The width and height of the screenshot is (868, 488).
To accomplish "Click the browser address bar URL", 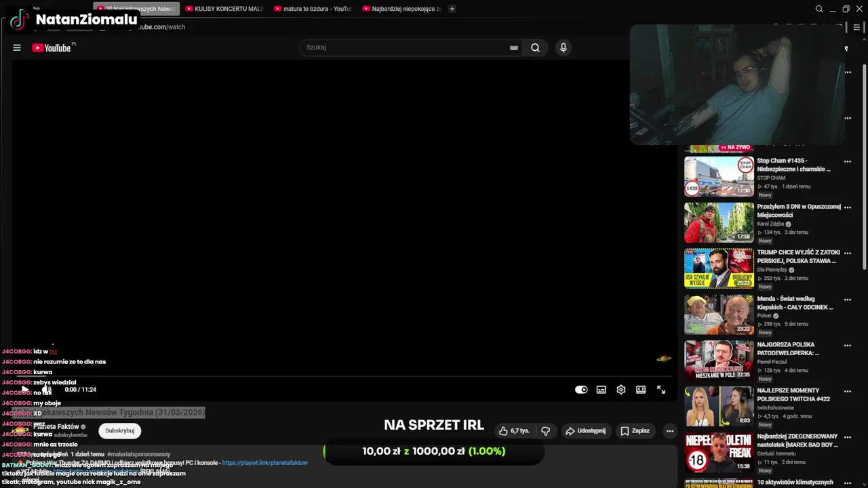I will 161,27.
